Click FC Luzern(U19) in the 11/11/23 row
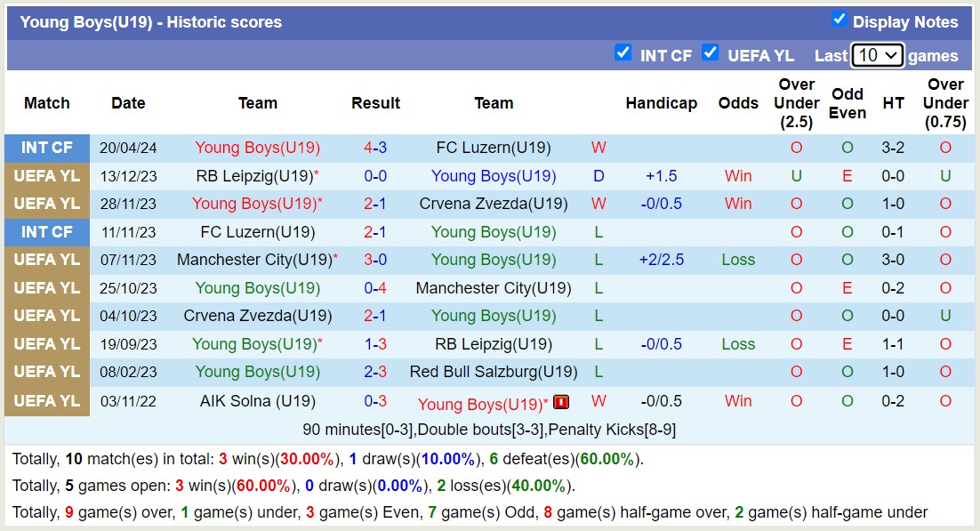 pos(257,232)
